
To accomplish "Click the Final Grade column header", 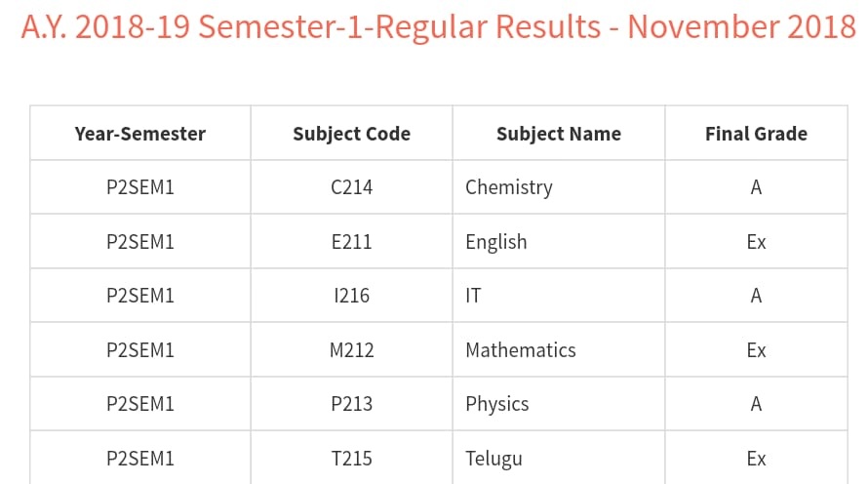I will pos(756,134).
